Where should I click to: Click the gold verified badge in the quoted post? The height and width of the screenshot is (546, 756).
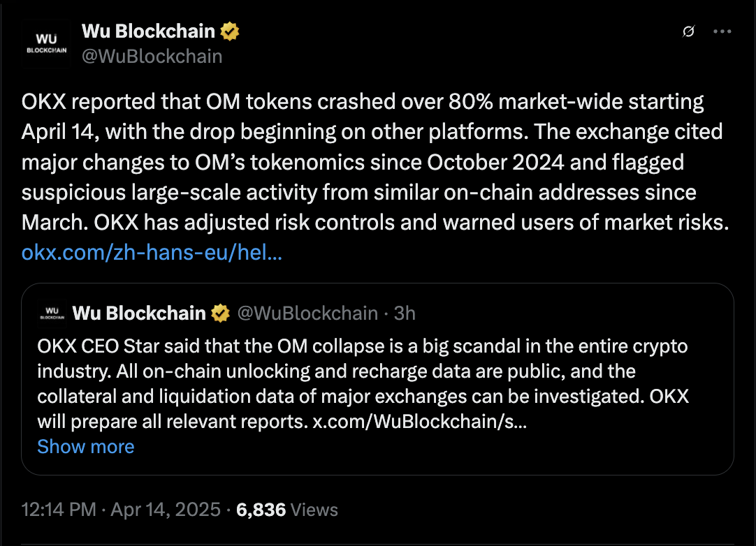pos(221,313)
